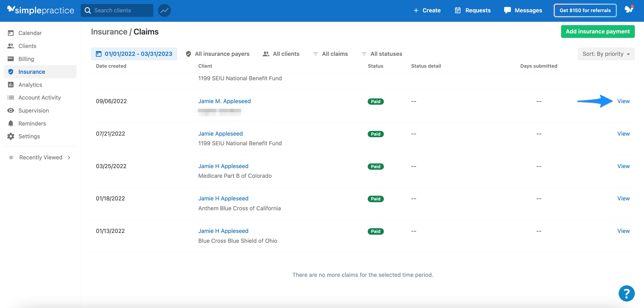Open client Jamie Appleseed on 07/21/2022
Viewport: 644px width, 308px height.
click(220, 134)
